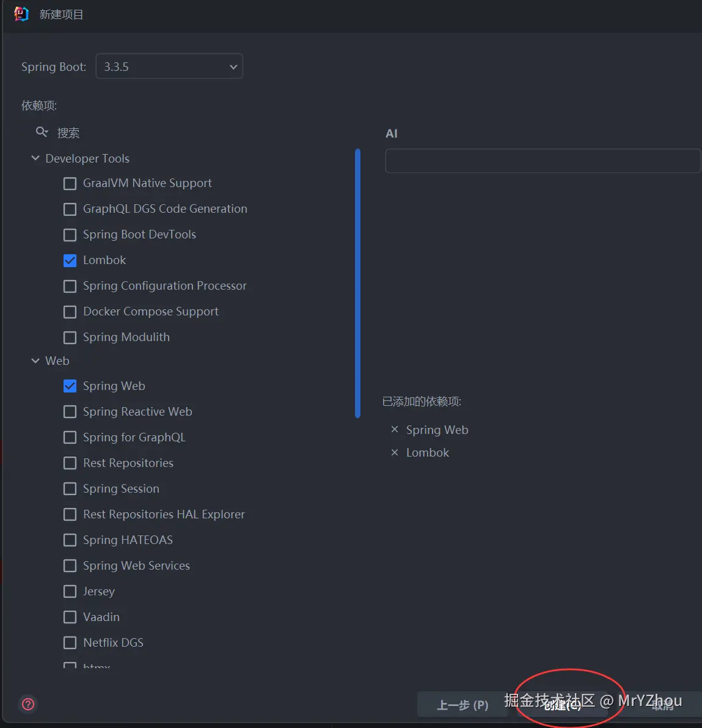Collapse the Web group

pos(35,361)
